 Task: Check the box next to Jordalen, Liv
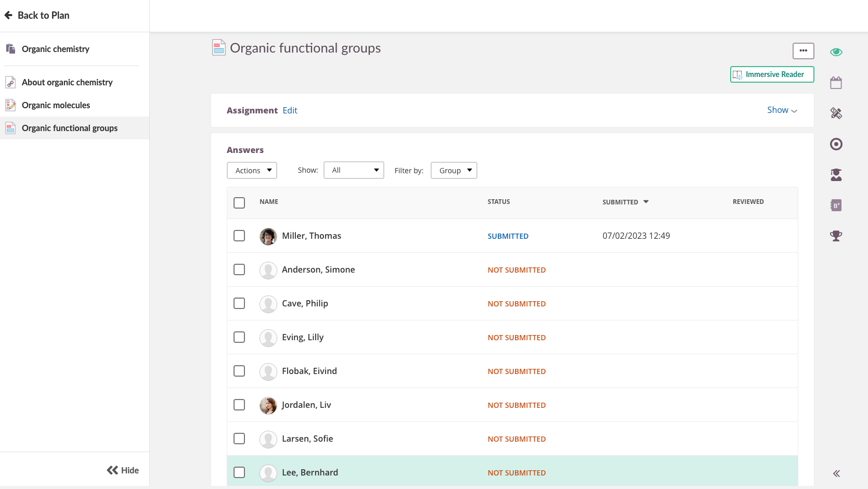click(x=239, y=405)
